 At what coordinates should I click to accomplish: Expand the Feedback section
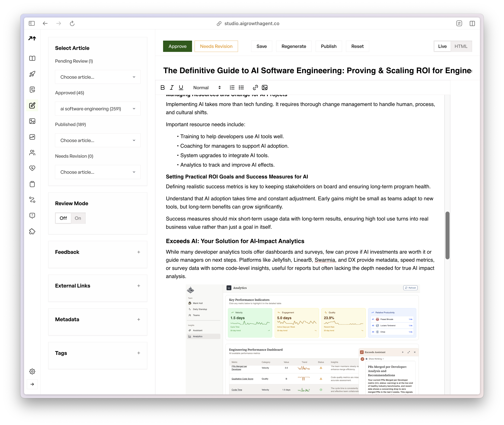[139, 252]
